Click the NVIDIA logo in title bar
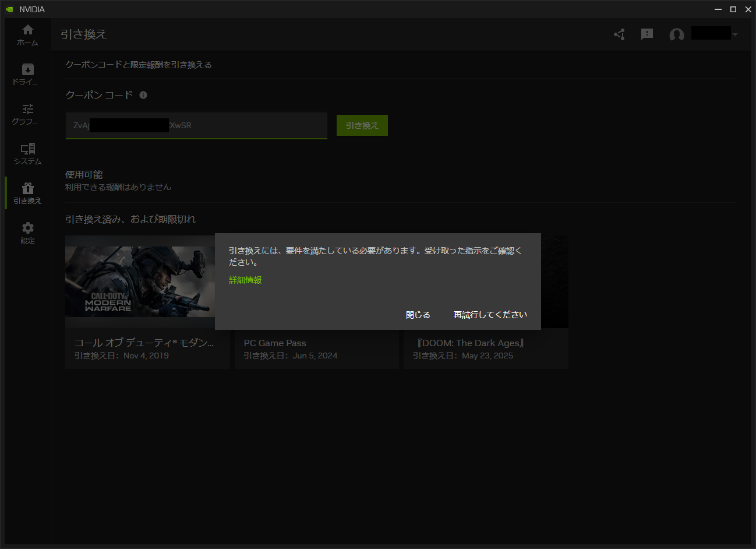The width and height of the screenshot is (756, 549). pos(9,9)
